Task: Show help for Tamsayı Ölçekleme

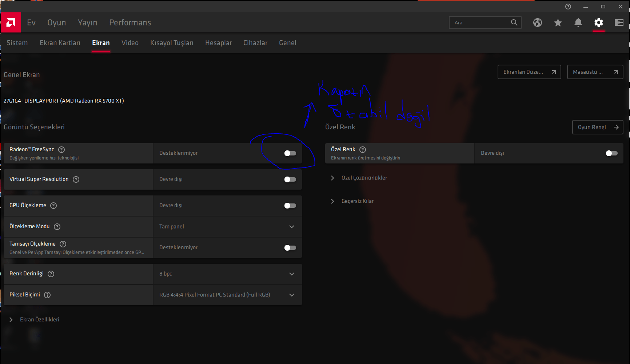Action: pyautogui.click(x=63, y=244)
